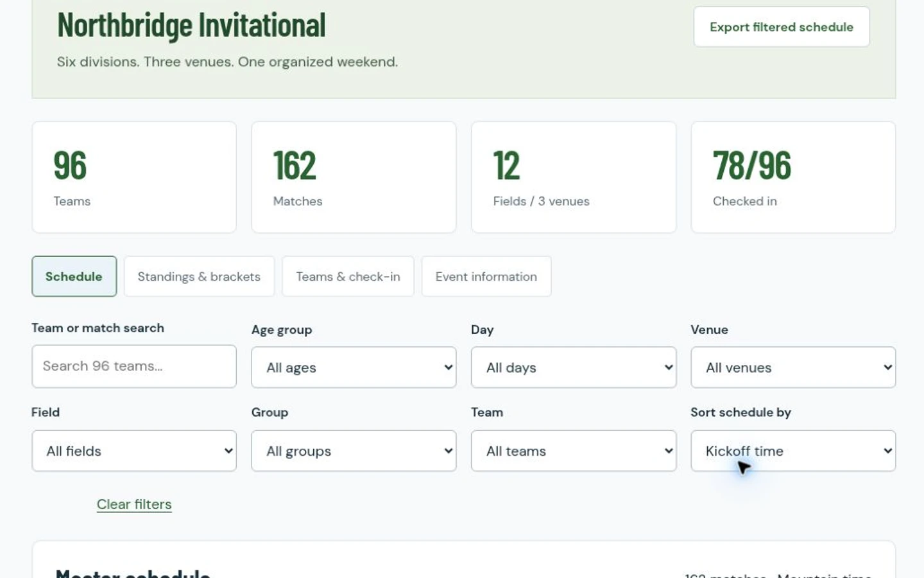This screenshot has width=924, height=578.
Task: Click the 'Team or match search' label
Action: tap(98, 328)
